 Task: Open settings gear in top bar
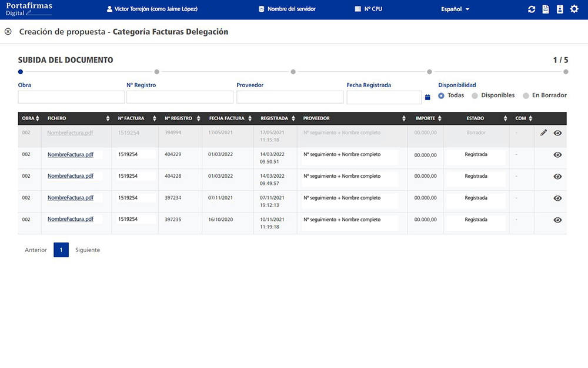[x=574, y=9]
